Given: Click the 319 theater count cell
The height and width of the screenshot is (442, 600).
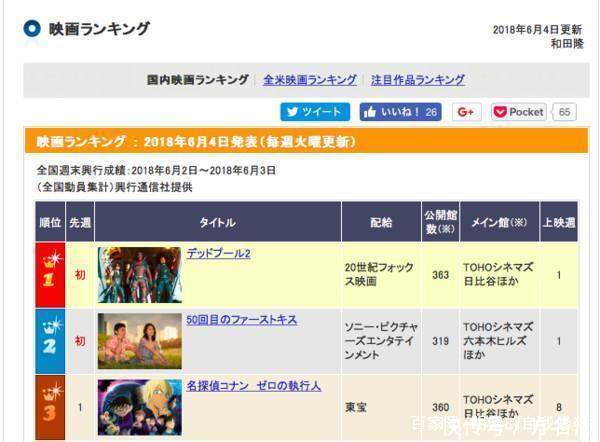Looking at the screenshot, I should pyautogui.click(x=440, y=341).
